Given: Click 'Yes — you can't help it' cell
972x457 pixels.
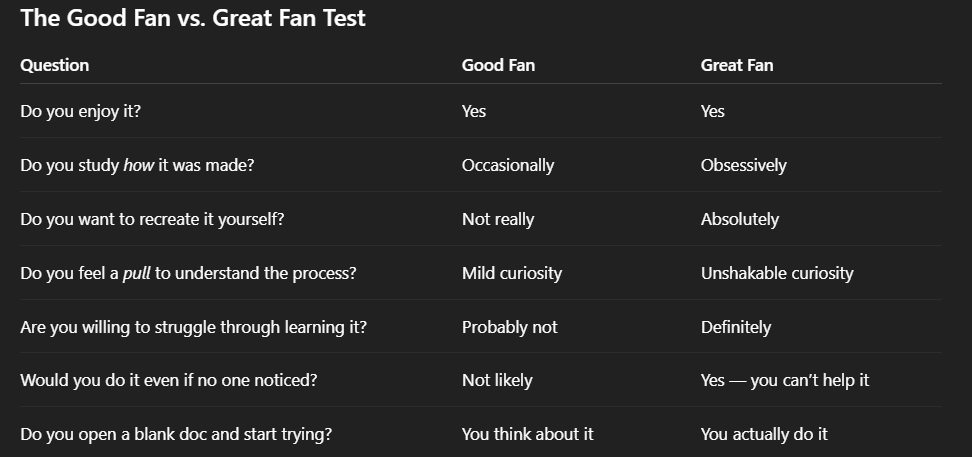Looking at the screenshot, I should (785, 380).
